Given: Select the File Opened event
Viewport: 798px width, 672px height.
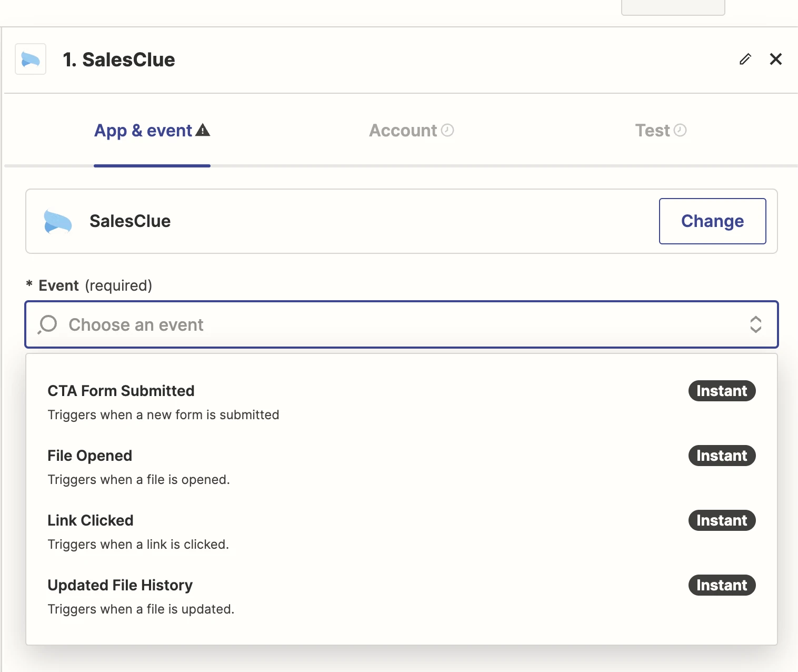Looking at the screenshot, I should coord(402,467).
